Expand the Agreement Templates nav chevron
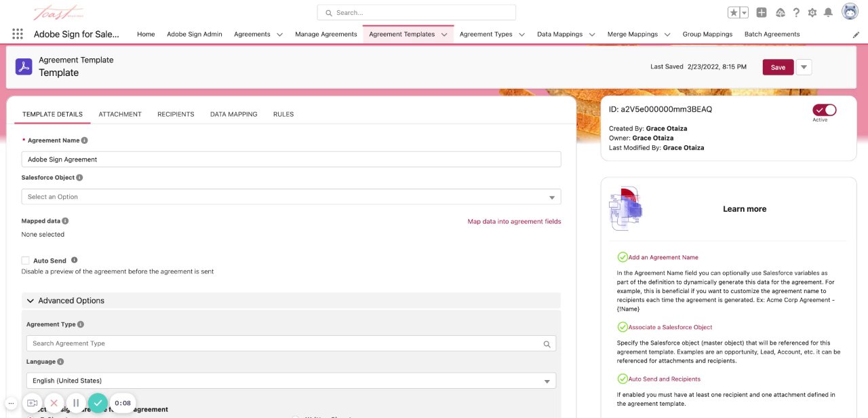The width and height of the screenshot is (868, 418). pos(444,35)
